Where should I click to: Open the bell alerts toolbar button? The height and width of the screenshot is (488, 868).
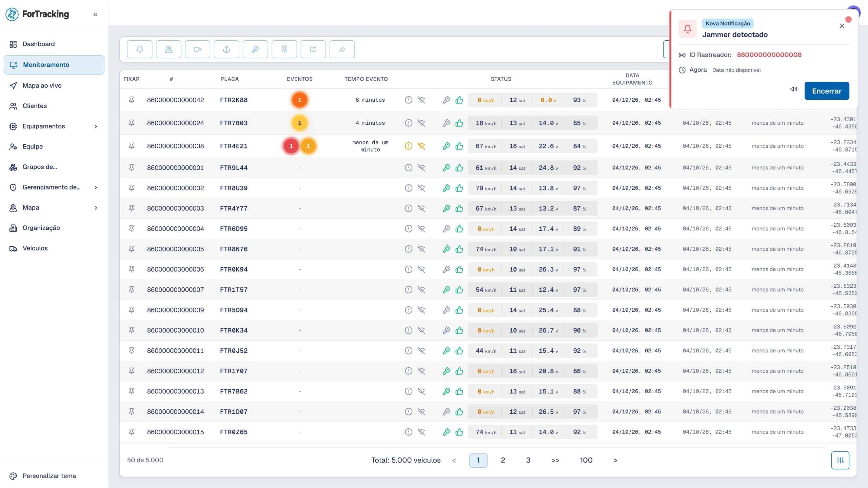(140, 49)
